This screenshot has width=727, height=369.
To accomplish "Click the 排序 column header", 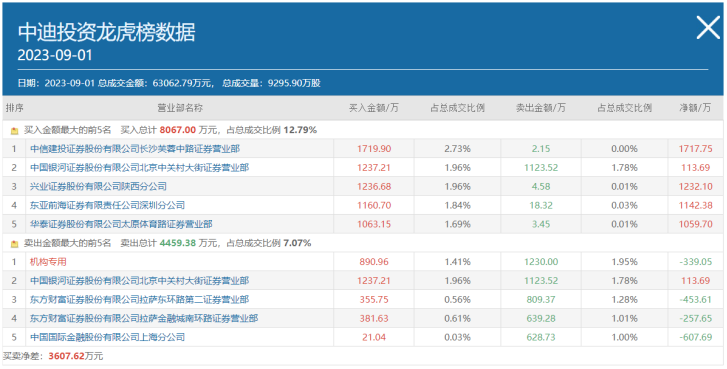I will pos(14,108).
